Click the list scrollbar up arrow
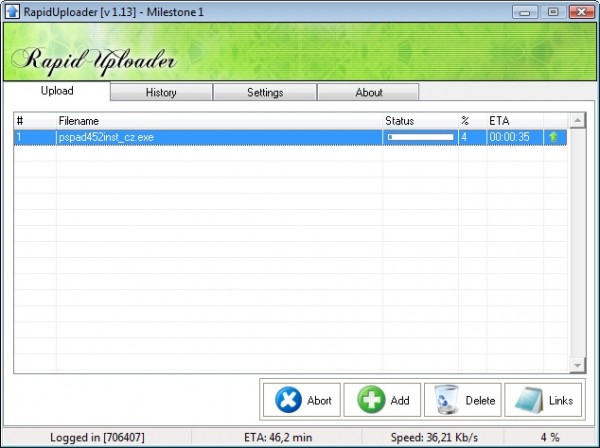Image resolution: width=600 pixels, height=448 pixels. (577, 121)
